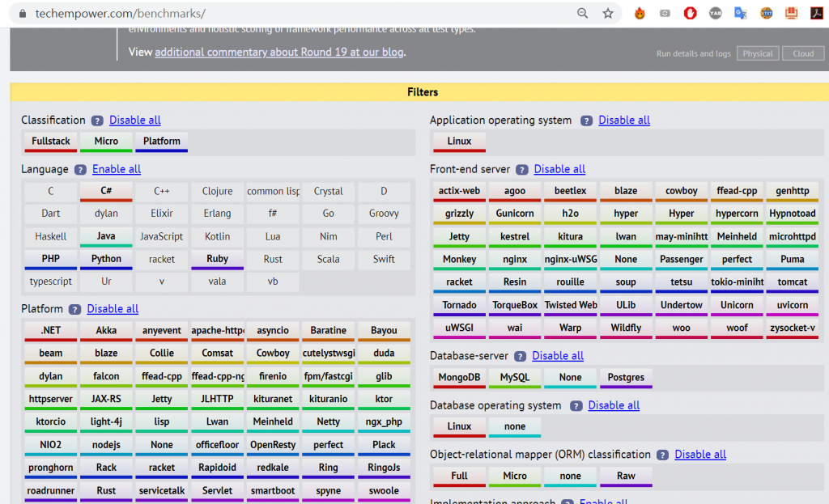Open the red Opera-style extension icon
This screenshot has height=504, width=829.
[x=690, y=13]
